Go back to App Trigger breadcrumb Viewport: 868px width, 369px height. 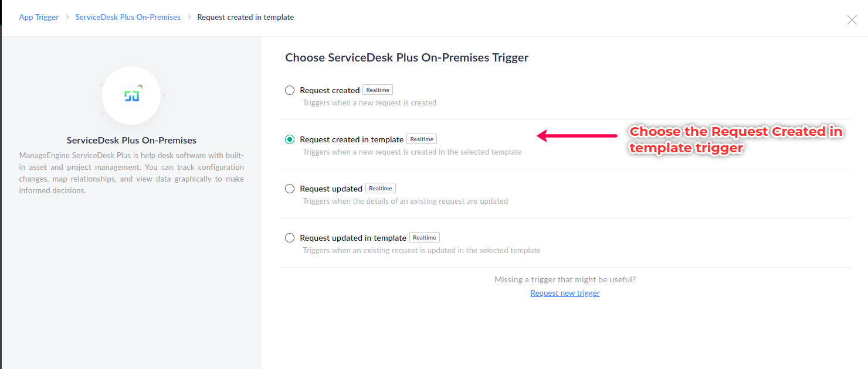[39, 18]
